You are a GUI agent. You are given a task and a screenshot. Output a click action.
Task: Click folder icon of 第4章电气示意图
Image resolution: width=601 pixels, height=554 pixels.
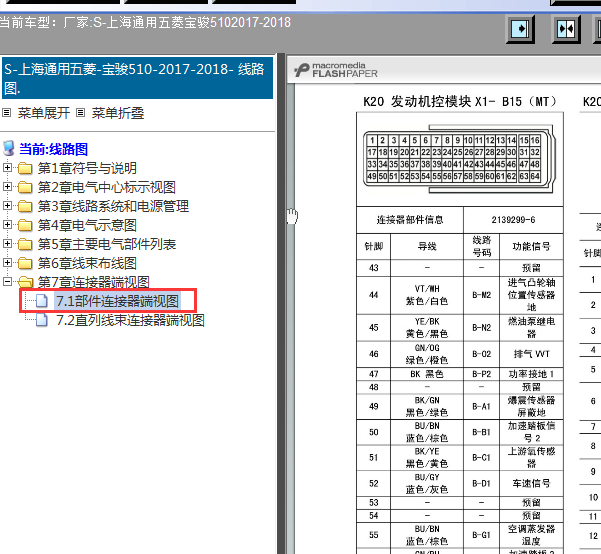[x=25, y=225]
